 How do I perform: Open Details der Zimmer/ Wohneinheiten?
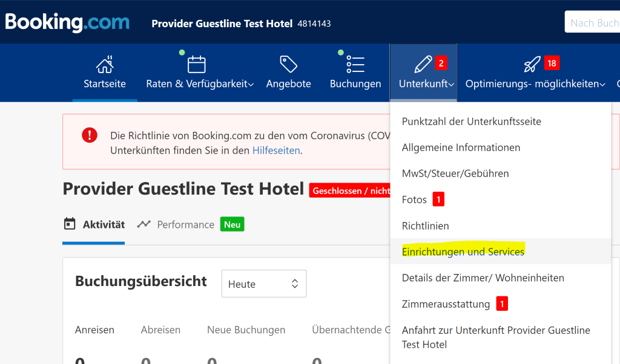[483, 278]
